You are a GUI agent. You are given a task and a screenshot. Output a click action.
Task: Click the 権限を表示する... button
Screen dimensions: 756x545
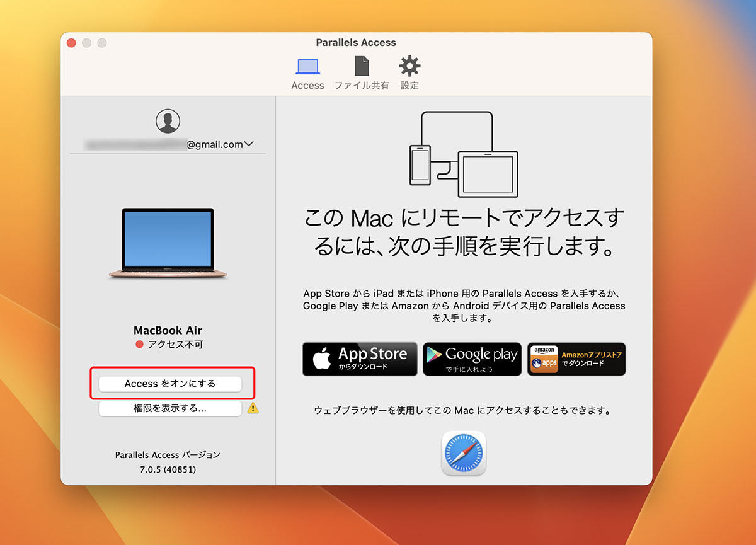click(x=170, y=408)
